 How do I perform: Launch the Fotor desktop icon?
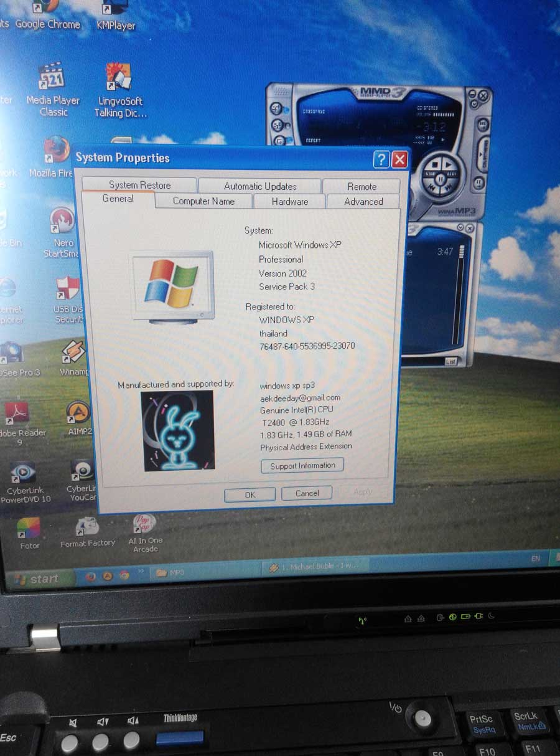(x=29, y=533)
